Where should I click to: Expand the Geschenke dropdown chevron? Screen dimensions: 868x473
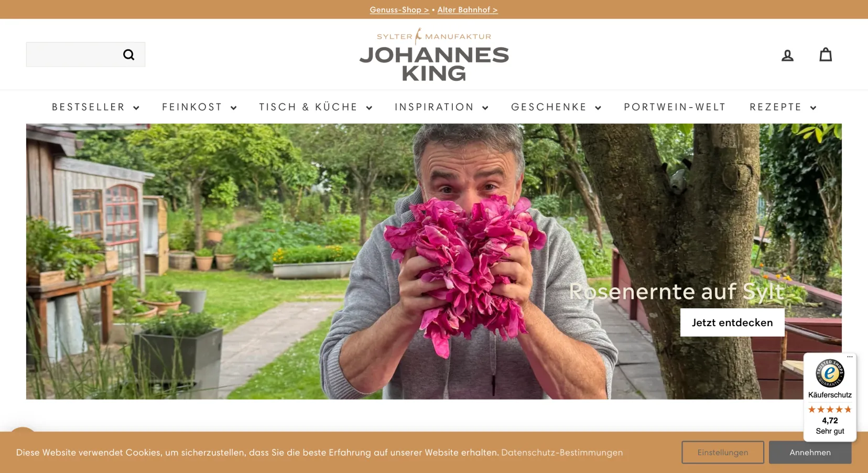598,107
